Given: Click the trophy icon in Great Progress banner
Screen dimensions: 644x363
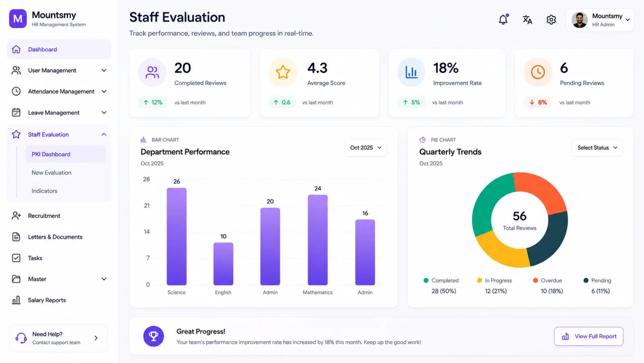Looking at the screenshot, I should [x=153, y=336].
